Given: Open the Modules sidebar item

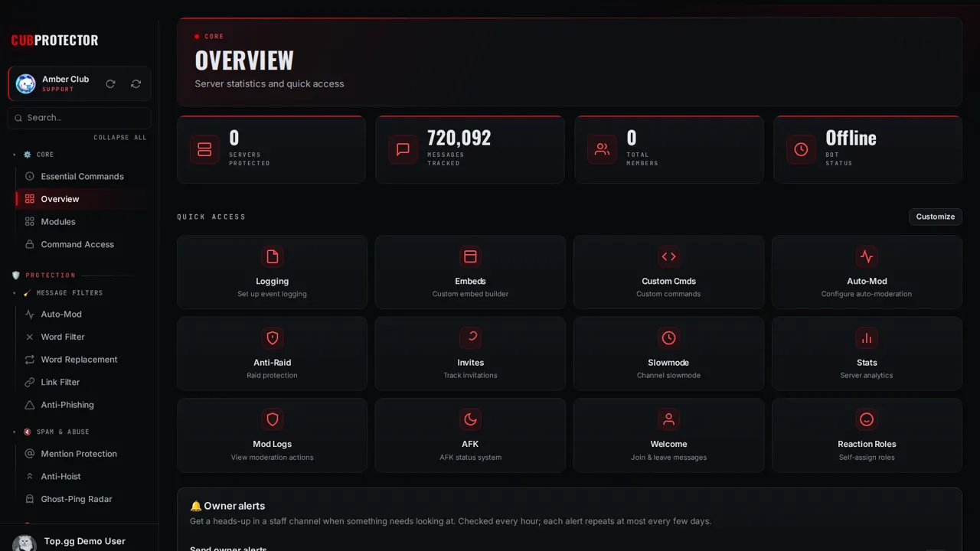Looking at the screenshot, I should click(x=83, y=222).
